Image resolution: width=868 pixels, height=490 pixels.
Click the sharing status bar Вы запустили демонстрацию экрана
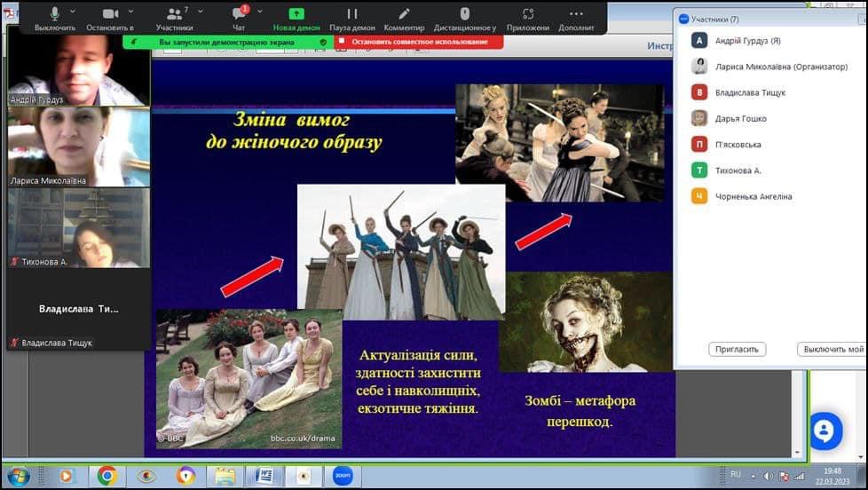pos(227,42)
